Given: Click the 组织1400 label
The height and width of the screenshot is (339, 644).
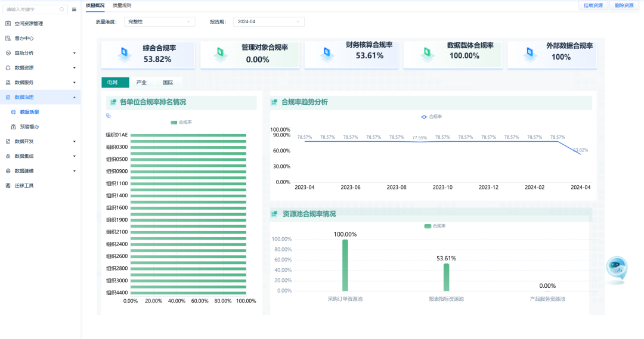Looking at the screenshot, I should [x=117, y=195].
